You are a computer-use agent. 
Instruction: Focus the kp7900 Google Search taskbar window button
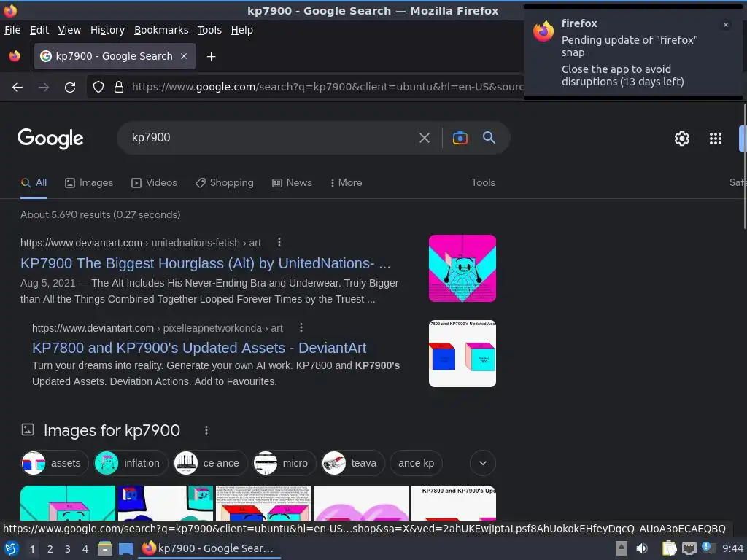[209, 548]
